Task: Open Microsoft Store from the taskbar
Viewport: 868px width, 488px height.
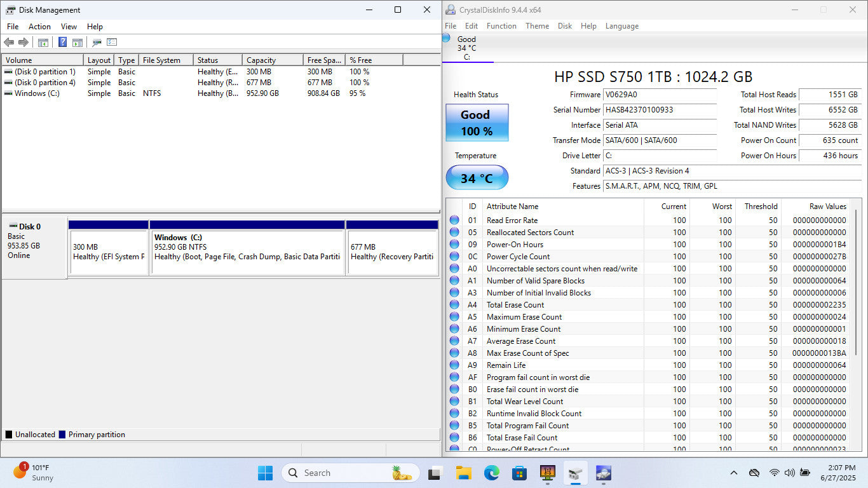Action: point(519,473)
